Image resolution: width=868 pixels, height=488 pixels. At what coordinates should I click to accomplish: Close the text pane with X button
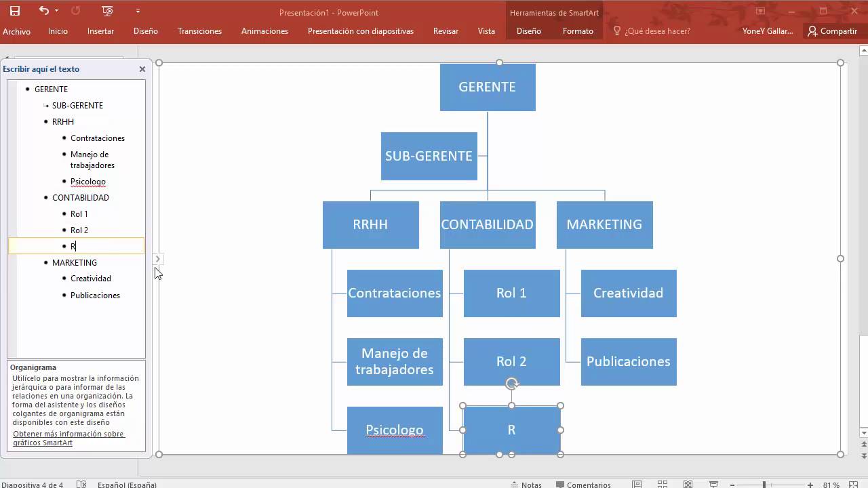(x=142, y=69)
